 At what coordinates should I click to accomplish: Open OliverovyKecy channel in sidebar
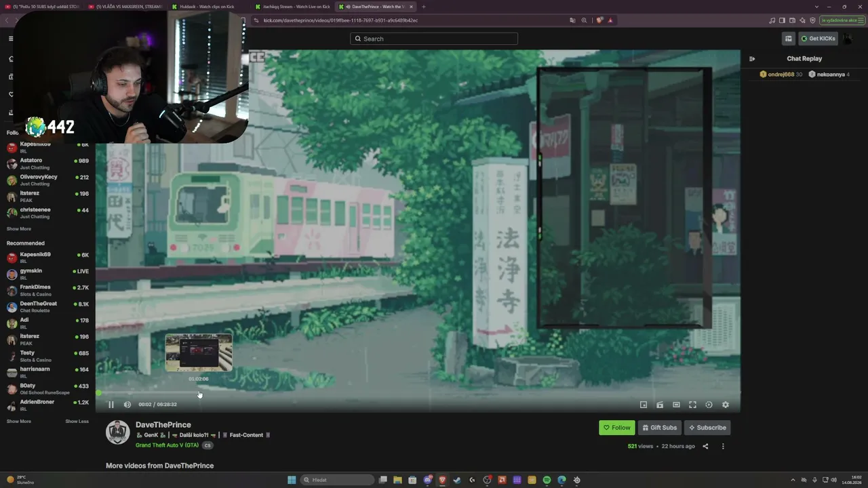pyautogui.click(x=47, y=180)
